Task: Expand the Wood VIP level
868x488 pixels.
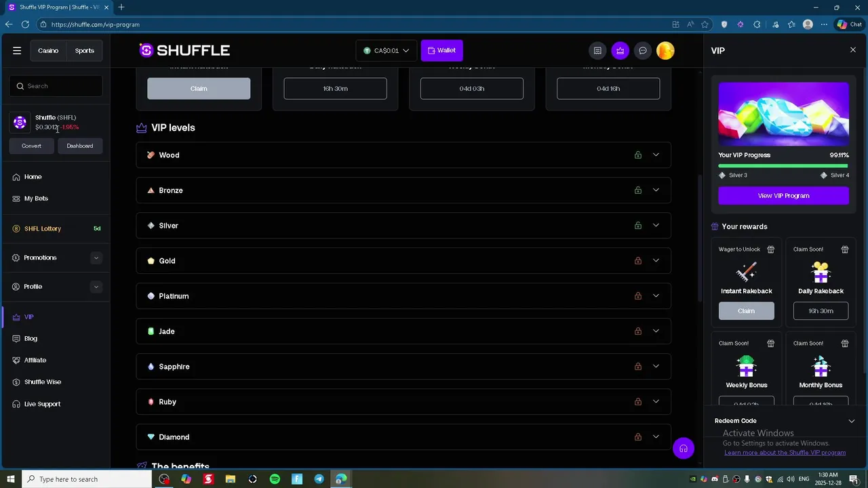Action: (x=656, y=155)
